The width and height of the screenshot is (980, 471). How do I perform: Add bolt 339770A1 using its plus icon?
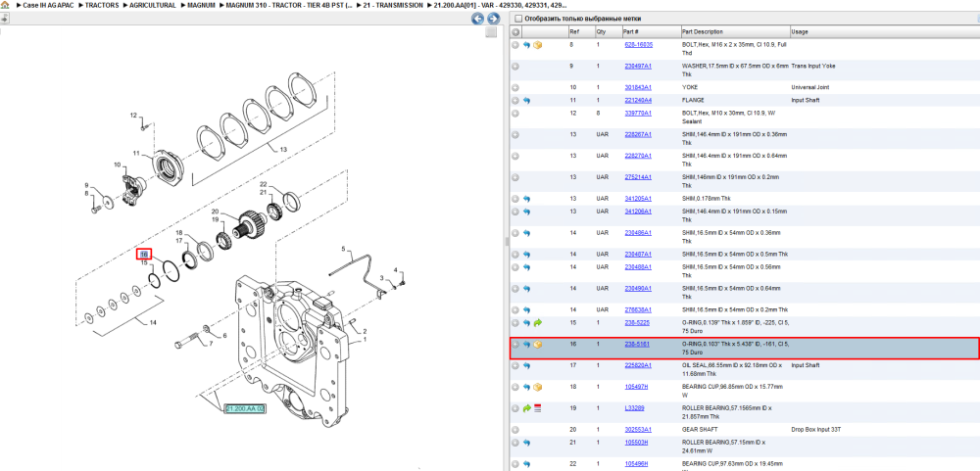(x=515, y=113)
